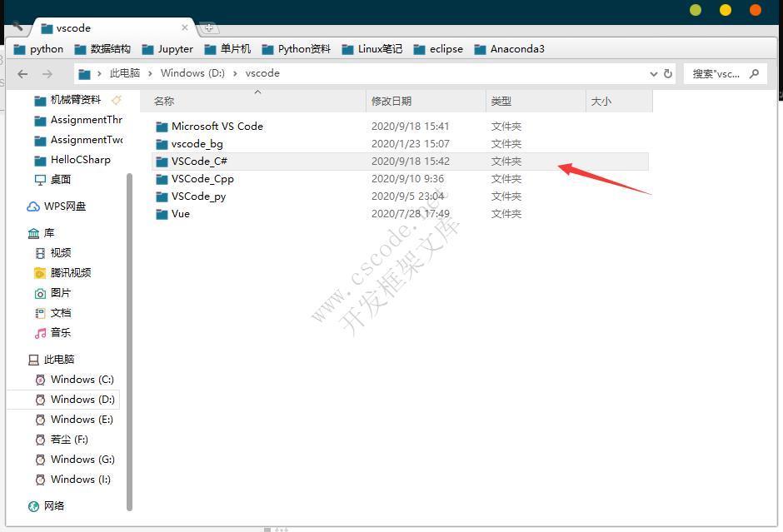Open 单片机 bookmark folder
Screen dimensions: 783x532
[227, 49]
